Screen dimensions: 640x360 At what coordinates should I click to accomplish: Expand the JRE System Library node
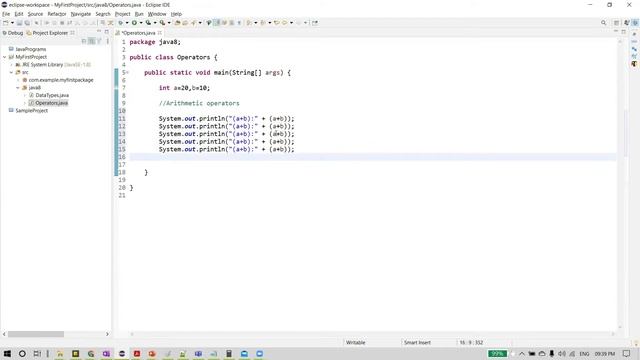point(11,65)
